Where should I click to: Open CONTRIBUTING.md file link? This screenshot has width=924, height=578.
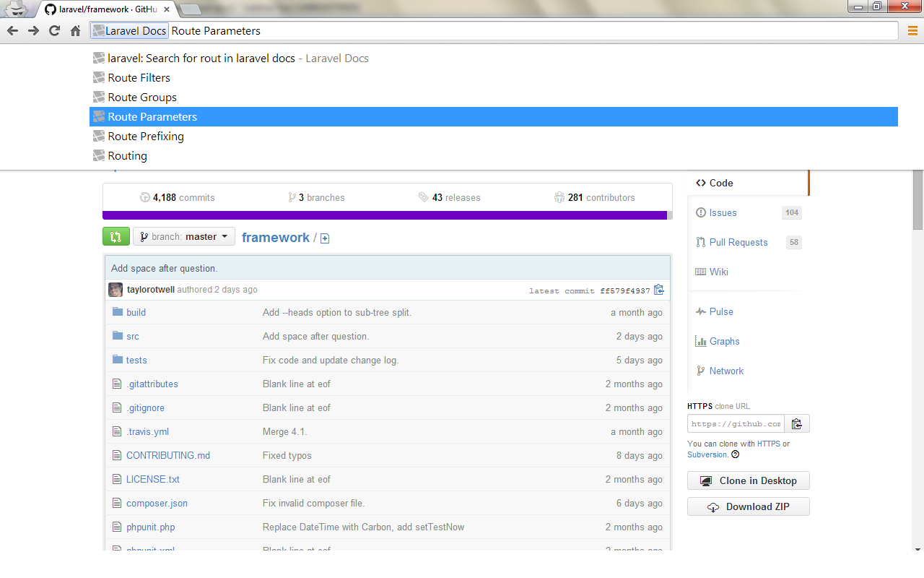click(x=168, y=455)
